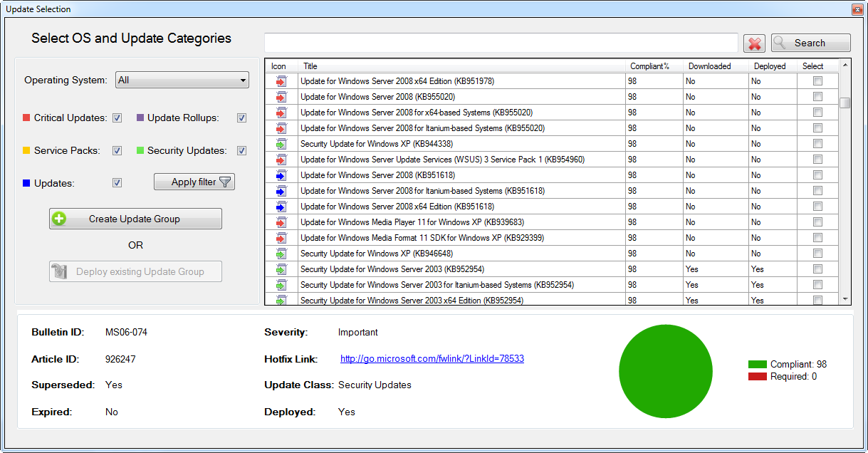
Task: Click Deploy existing Update Group button
Action: (x=135, y=271)
